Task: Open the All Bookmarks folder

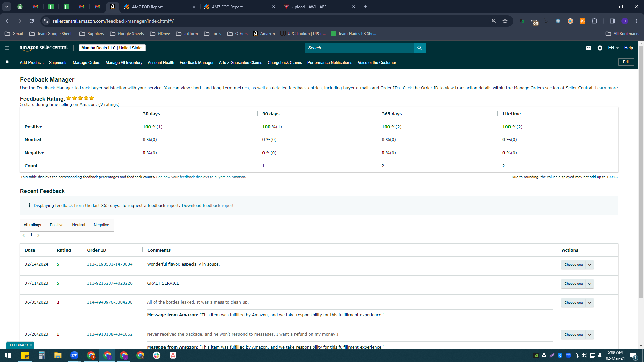Action: (x=623, y=34)
